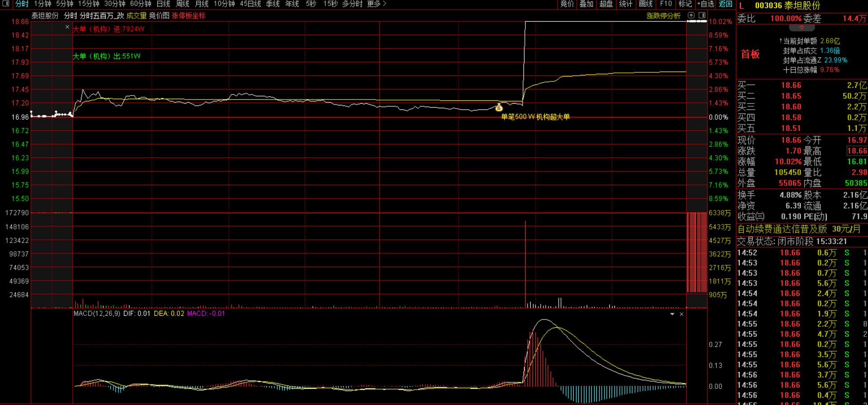Select the 竞价图 auction chart indicator
This screenshot has width=868, height=405.
pyautogui.click(x=159, y=16)
